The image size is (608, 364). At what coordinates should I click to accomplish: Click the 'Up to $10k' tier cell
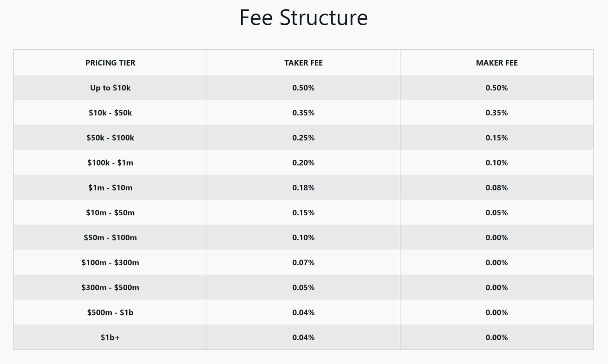110,88
